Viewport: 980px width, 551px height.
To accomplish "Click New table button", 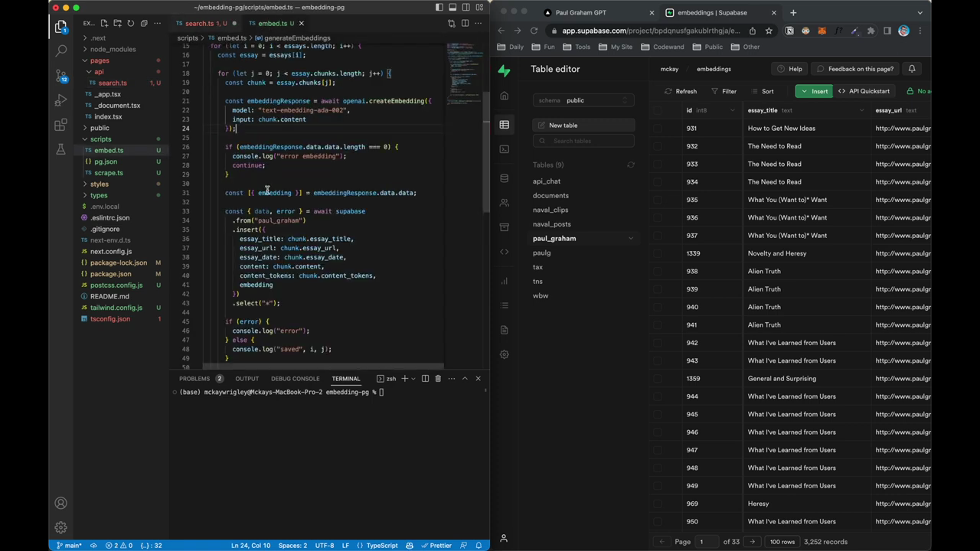I will pos(583,125).
